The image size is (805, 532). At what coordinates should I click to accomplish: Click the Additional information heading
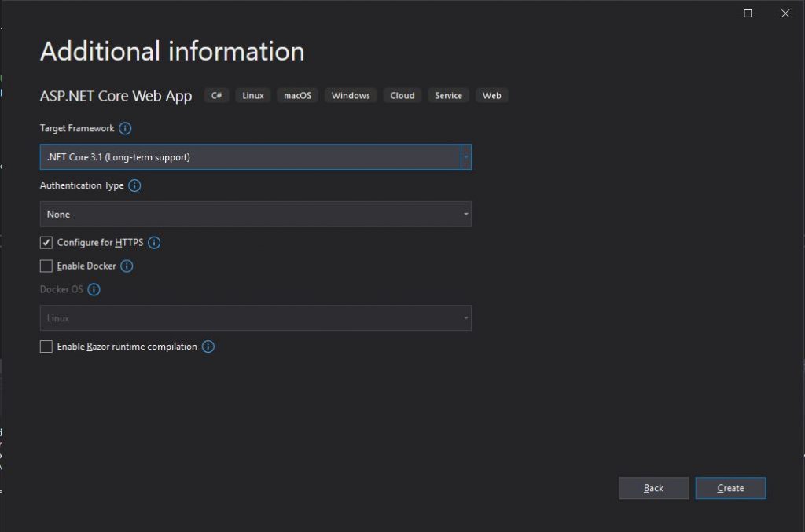point(172,51)
